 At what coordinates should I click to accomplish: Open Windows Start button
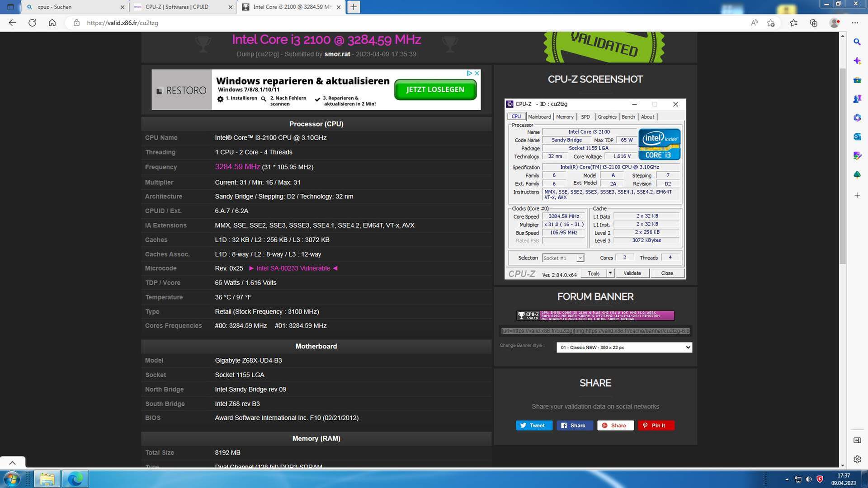(x=12, y=479)
